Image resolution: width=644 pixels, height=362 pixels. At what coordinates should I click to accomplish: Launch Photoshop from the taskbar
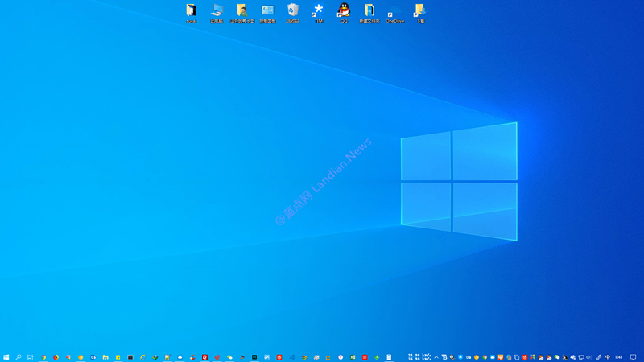254,357
